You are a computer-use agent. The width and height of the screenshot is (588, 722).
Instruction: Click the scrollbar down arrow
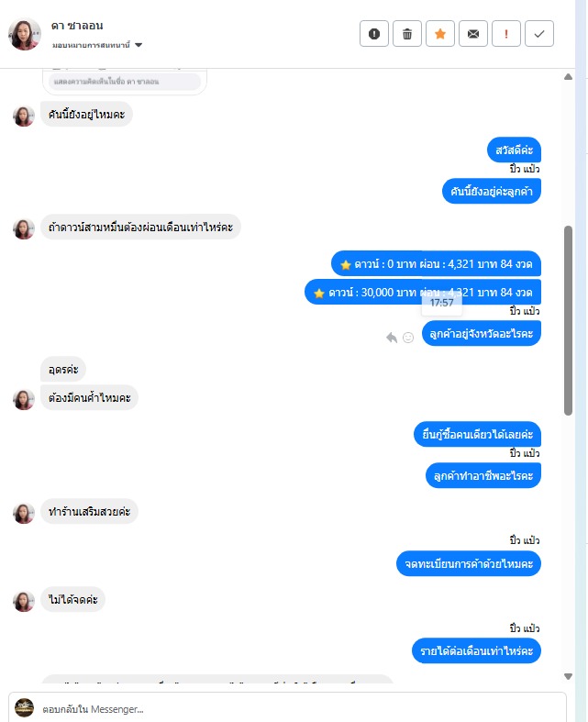[568, 676]
